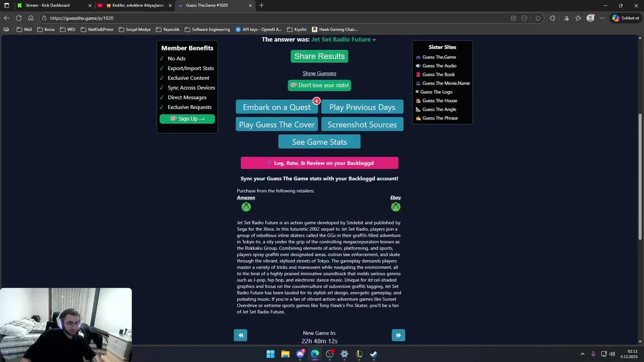644x362 pixels.
Task: Click the Ebay retailer link
Action: click(395, 198)
